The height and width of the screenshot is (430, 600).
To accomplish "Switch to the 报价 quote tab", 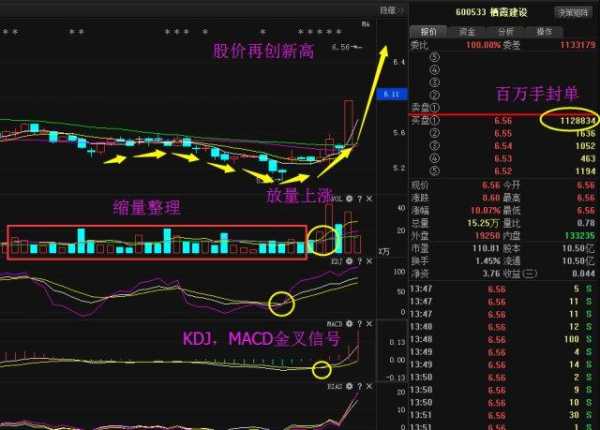I will point(429,32).
